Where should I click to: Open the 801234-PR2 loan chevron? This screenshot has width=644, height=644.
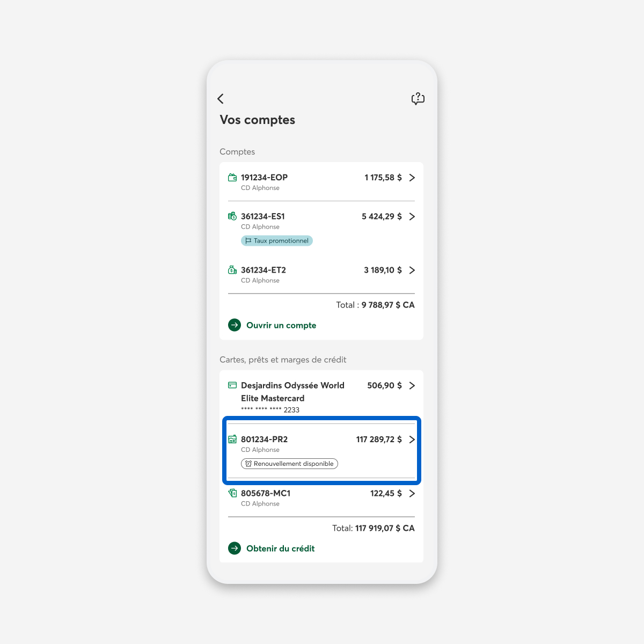pos(412,440)
